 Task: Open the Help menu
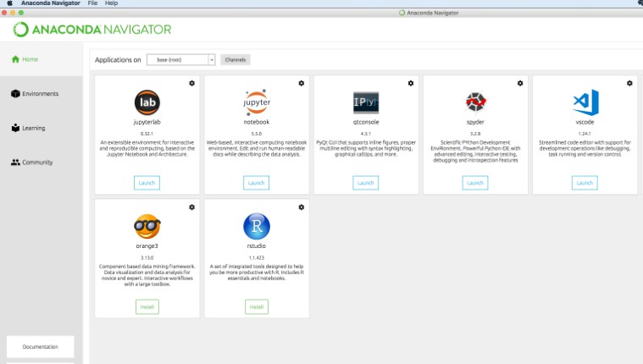point(111,3)
